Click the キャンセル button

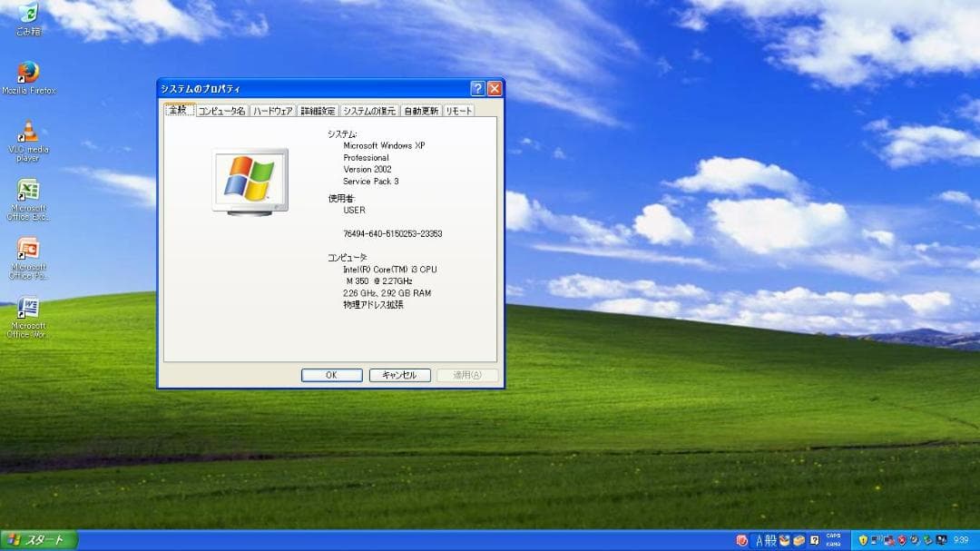tap(399, 374)
